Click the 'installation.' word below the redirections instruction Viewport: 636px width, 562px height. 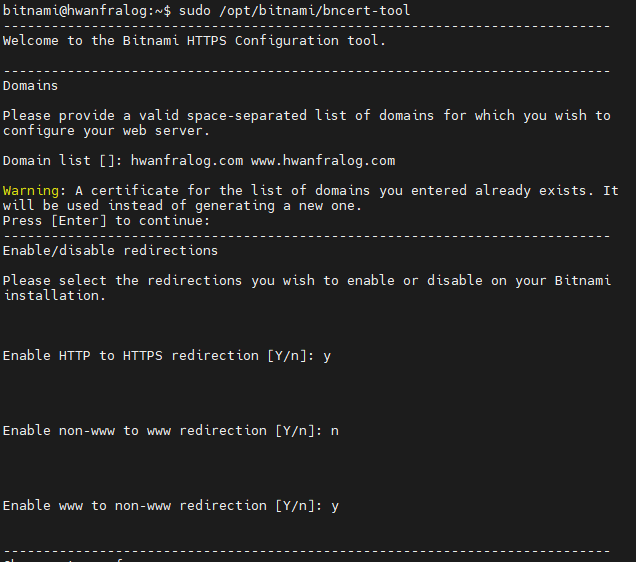point(54,295)
